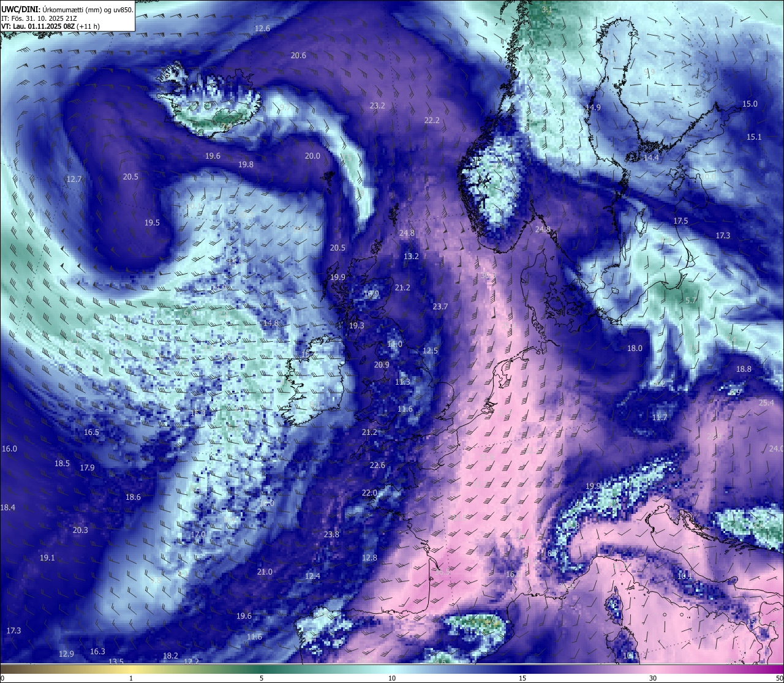The height and width of the screenshot is (683, 784).
Task: Select the 19.1 value label
Action: (47, 558)
